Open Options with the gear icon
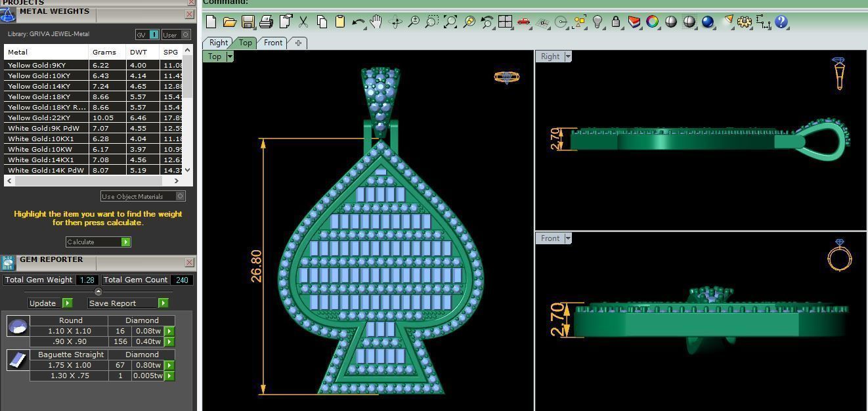Screen dimensions: 868x411 744,22
